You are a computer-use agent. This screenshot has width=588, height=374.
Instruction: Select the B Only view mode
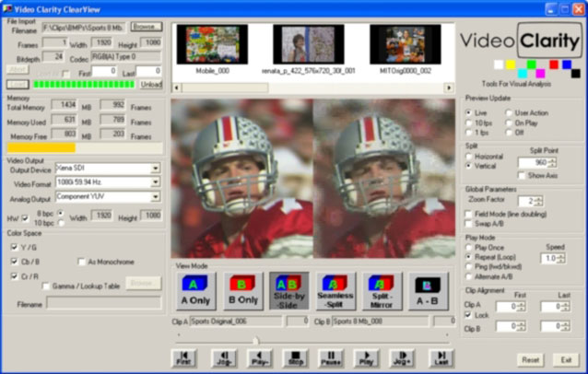tap(243, 291)
